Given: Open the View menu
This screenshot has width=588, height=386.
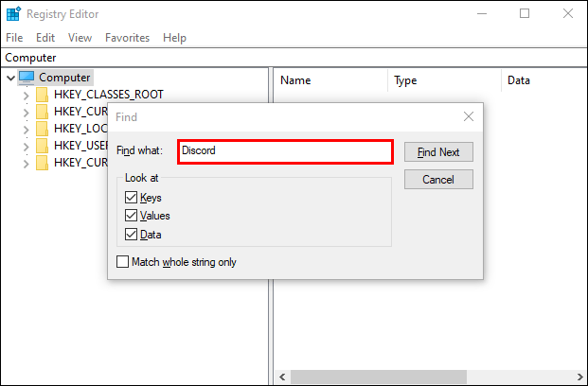Looking at the screenshot, I should pos(80,38).
